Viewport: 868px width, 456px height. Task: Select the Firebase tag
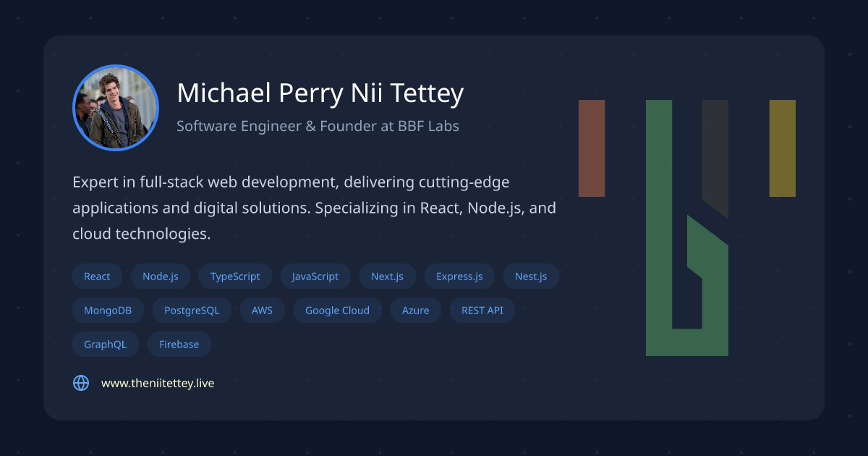click(179, 345)
